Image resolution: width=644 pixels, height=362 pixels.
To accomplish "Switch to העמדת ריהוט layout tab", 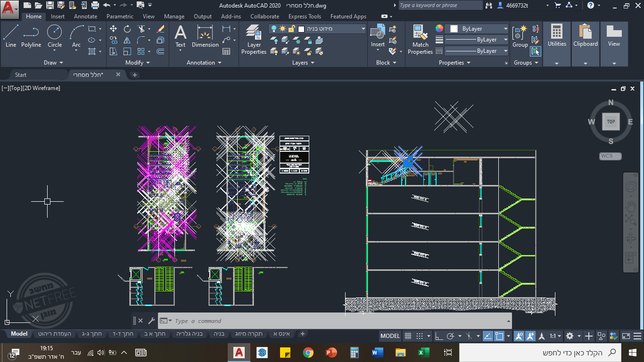I will [x=55, y=334].
